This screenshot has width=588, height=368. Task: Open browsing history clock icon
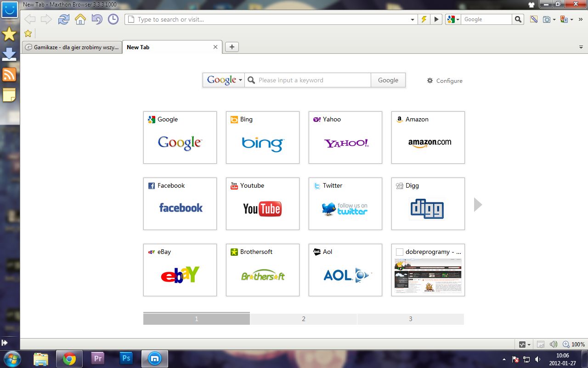tap(113, 19)
